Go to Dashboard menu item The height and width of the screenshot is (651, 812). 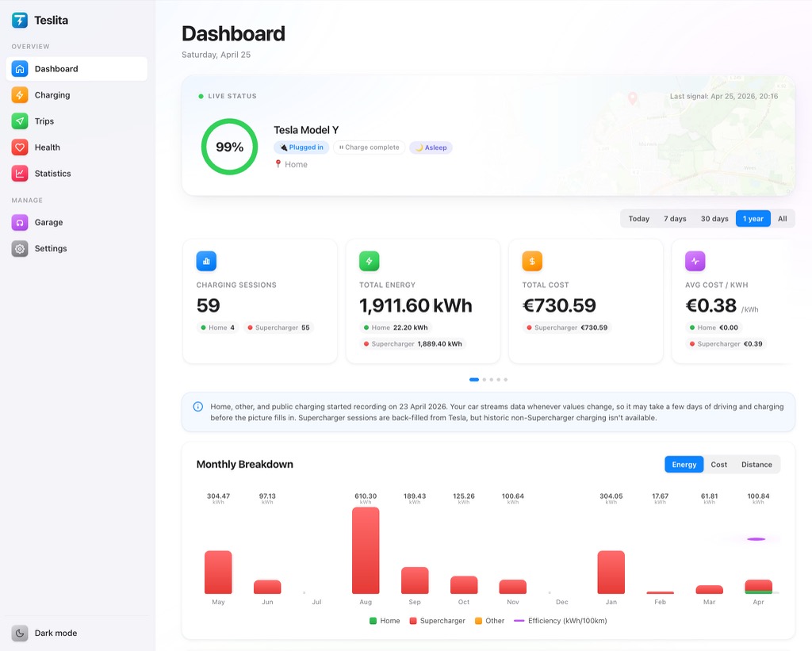[x=77, y=69]
